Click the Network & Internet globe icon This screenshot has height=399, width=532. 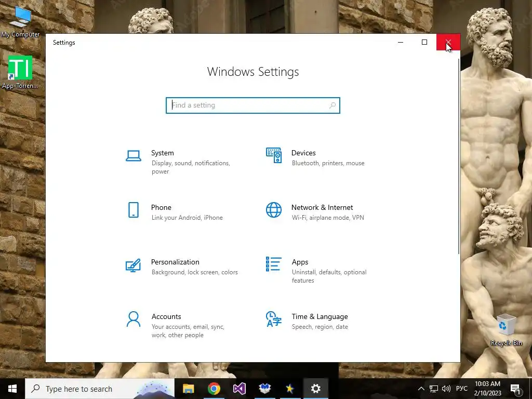274,210
